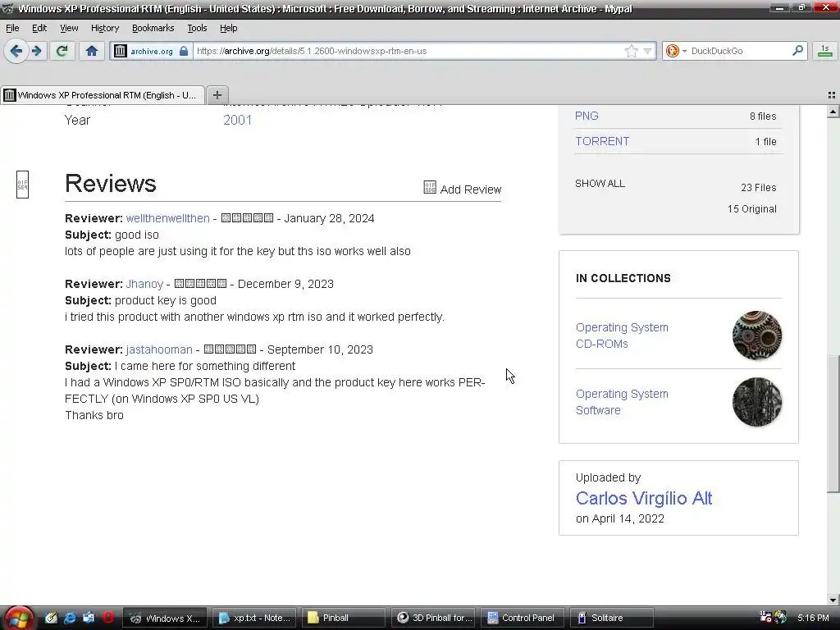840x630 pixels.
Task: Open a new tab with plus button
Action: [217, 95]
